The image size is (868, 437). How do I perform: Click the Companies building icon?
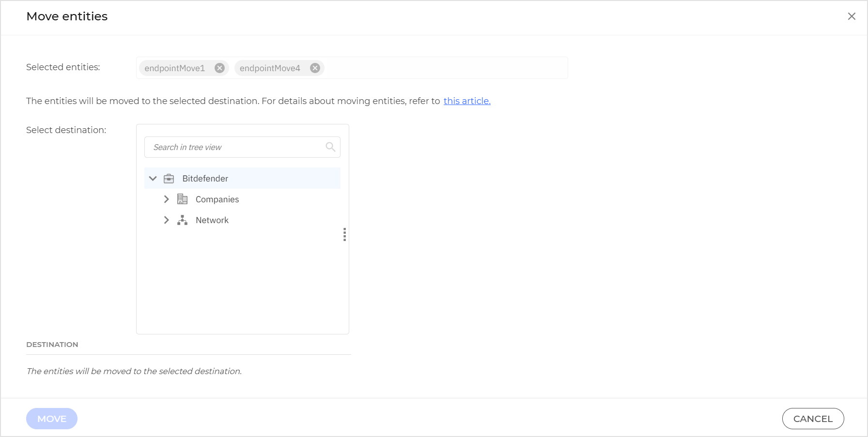[x=182, y=199]
